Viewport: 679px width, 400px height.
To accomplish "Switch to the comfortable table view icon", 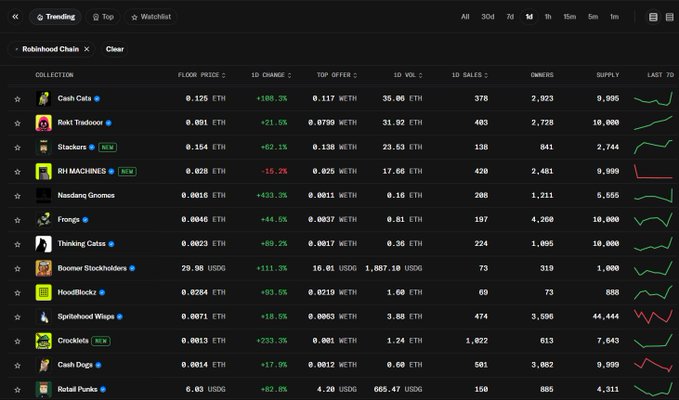I will pyautogui.click(x=653, y=17).
